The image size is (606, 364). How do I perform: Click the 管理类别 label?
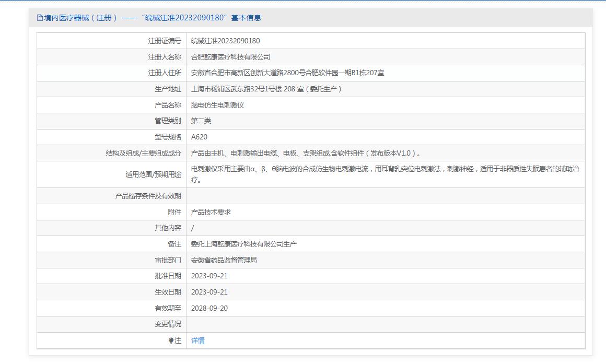[168, 121]
